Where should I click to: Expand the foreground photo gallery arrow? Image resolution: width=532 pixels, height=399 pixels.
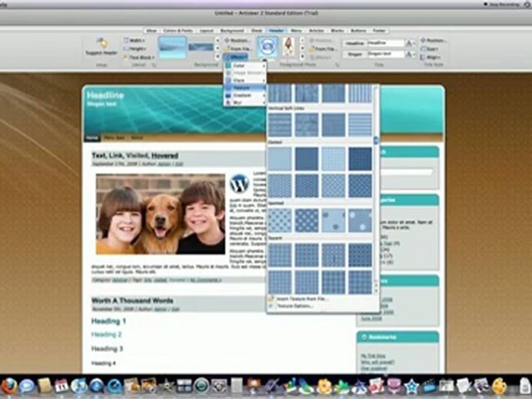[302, 57]
